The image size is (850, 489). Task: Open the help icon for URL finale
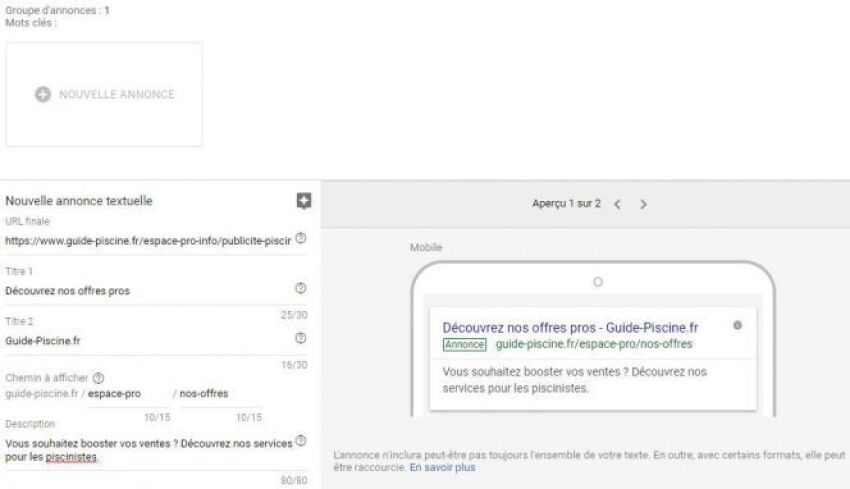[x=301, y=239]
